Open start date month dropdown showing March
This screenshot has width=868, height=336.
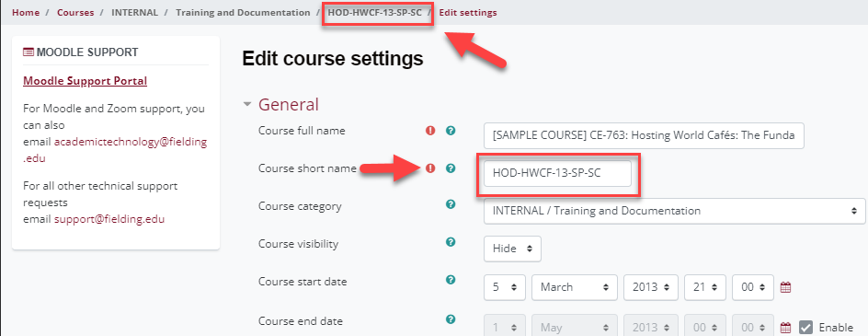click(575, 287)
